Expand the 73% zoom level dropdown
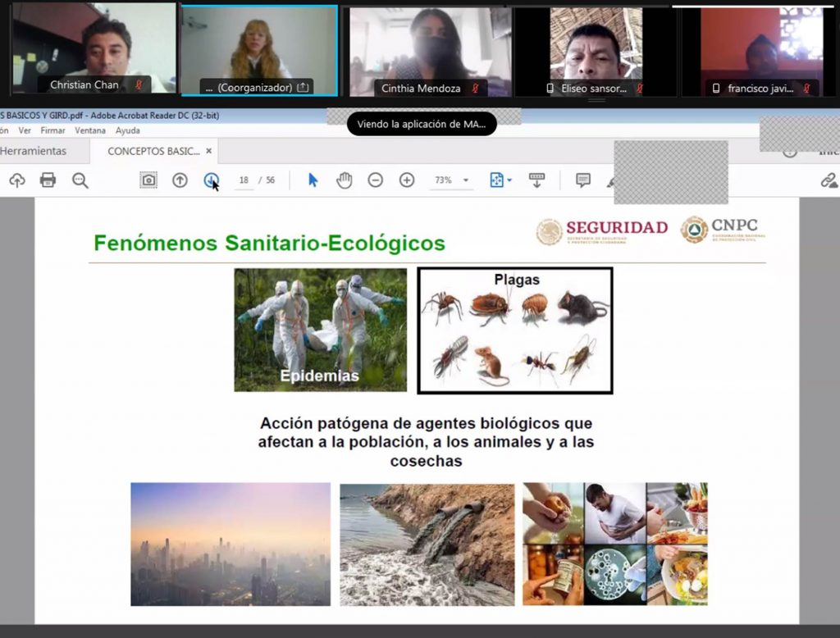The image size is (840, 638). click(466, 180)
